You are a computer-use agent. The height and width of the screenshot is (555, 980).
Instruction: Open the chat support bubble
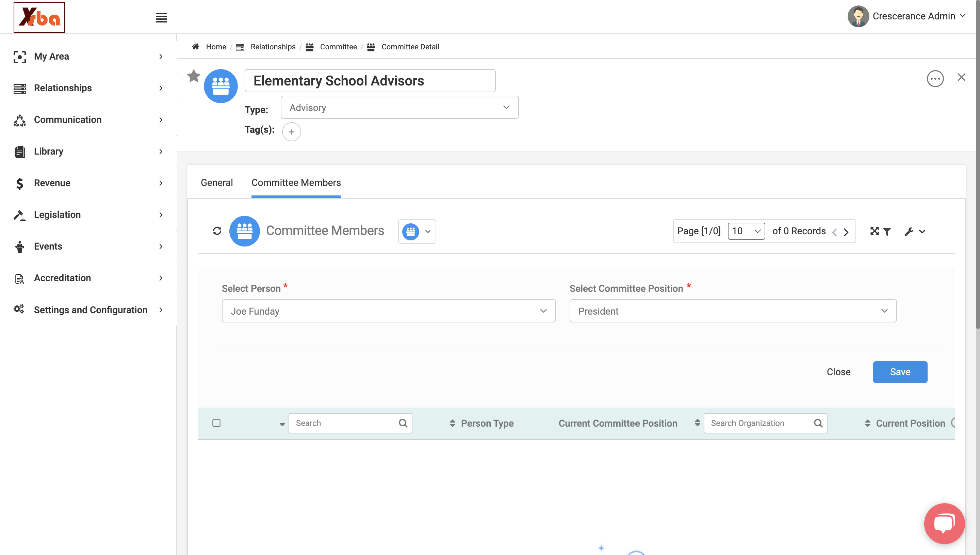coord(944,523)
